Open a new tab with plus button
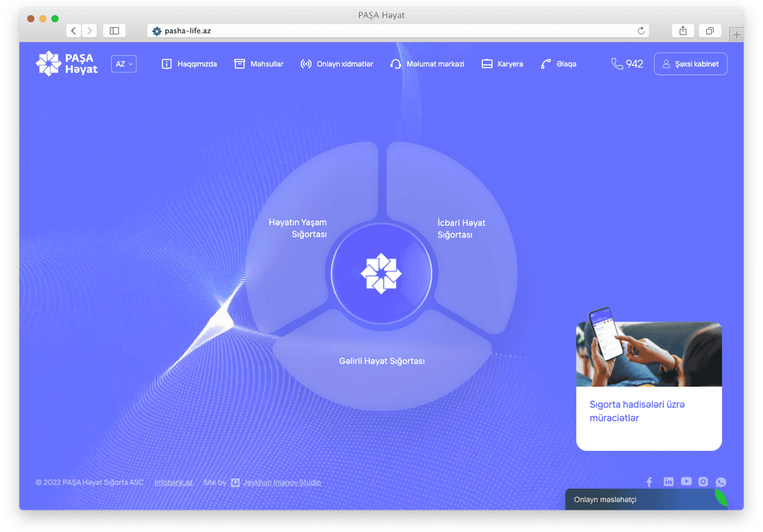This screenshot has height=532, width=763. pyautogui.click(x=736, y=35)
